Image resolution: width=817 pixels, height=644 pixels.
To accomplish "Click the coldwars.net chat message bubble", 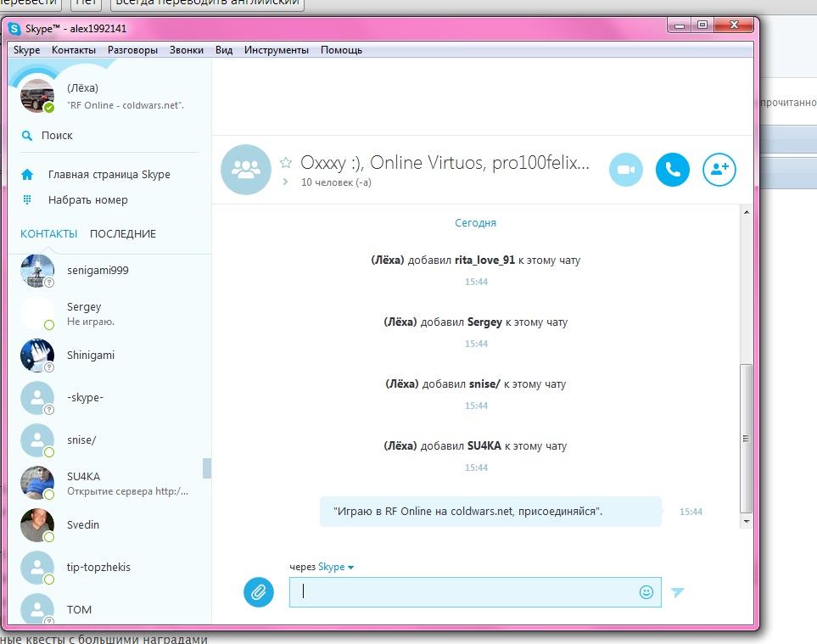I will click(491, 512).
